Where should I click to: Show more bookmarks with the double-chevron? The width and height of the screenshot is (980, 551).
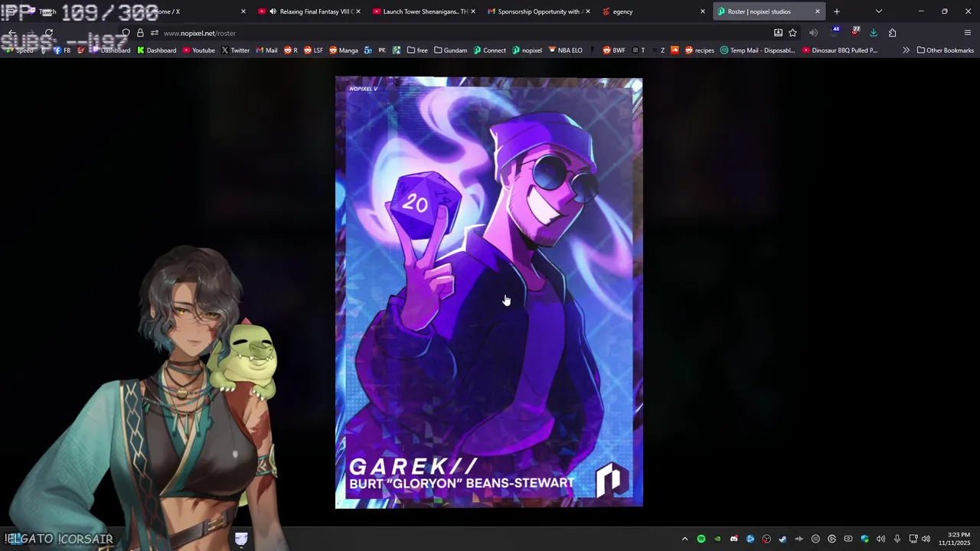906,51
